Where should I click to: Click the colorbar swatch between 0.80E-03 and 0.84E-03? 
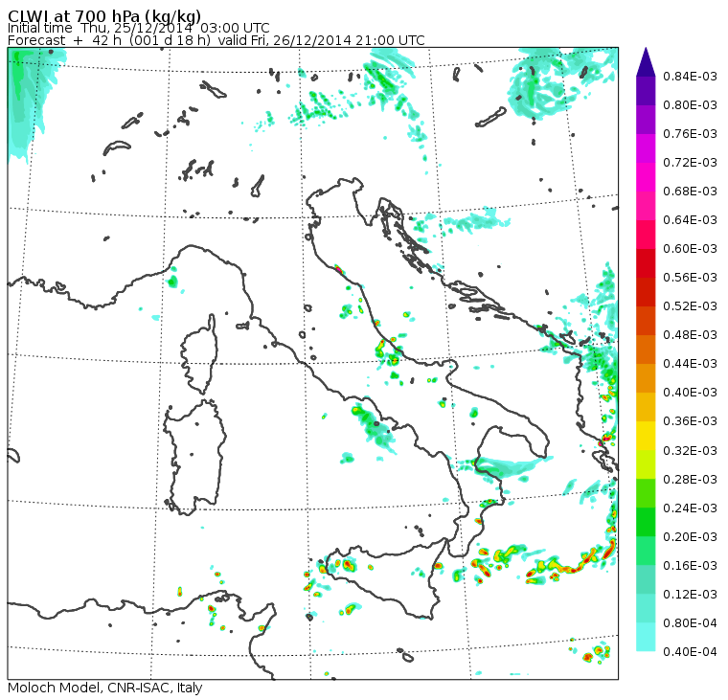click(646, 91)
